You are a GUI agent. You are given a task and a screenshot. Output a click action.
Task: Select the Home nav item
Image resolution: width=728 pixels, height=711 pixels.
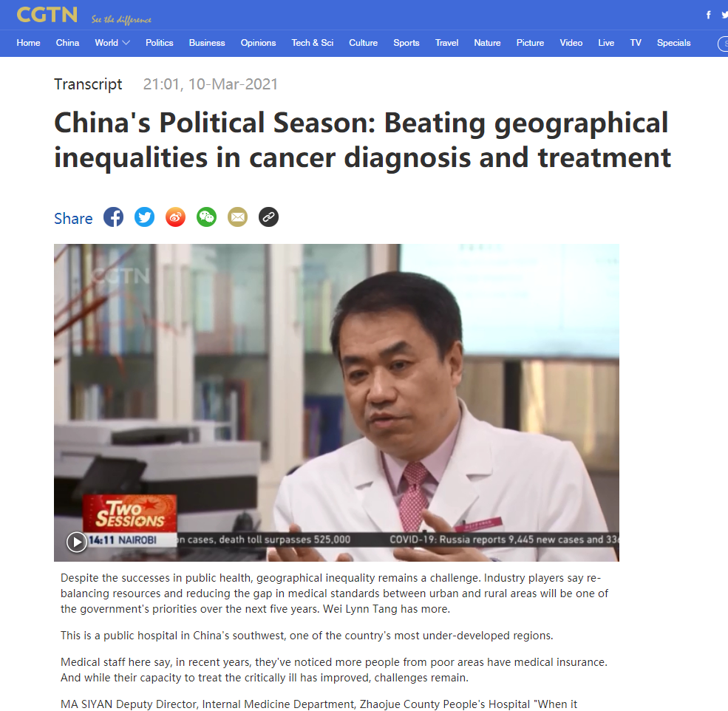point(28,43)
